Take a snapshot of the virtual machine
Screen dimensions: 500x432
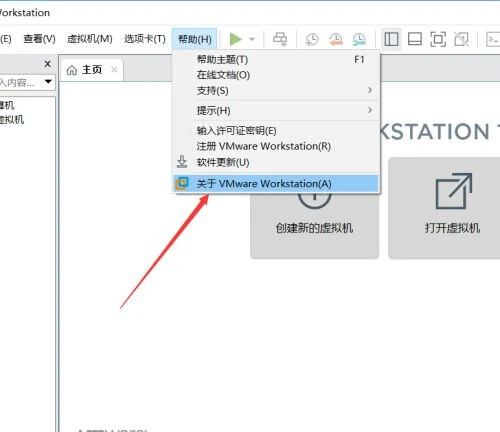click(312, 39)
